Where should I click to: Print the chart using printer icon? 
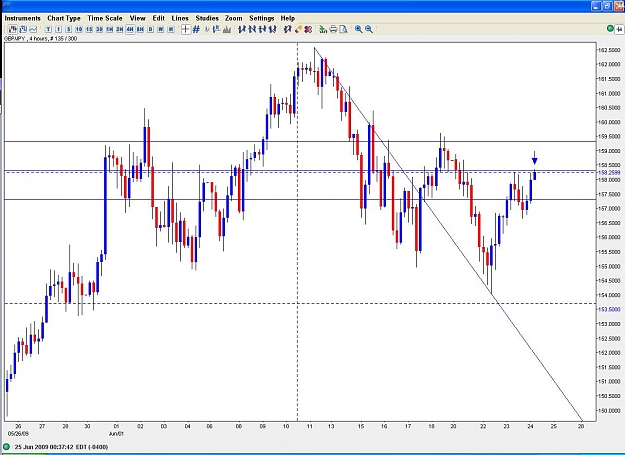(x=333, y=29)
